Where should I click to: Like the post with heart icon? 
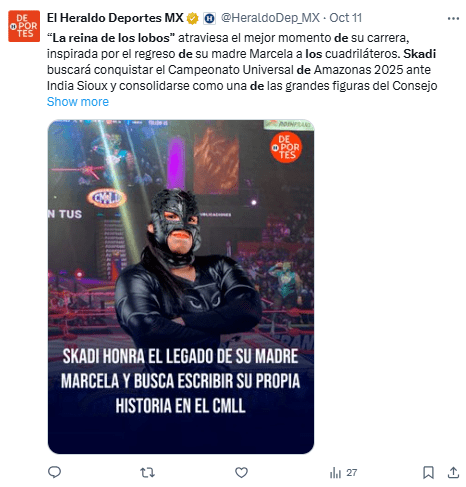pos(241,472)
